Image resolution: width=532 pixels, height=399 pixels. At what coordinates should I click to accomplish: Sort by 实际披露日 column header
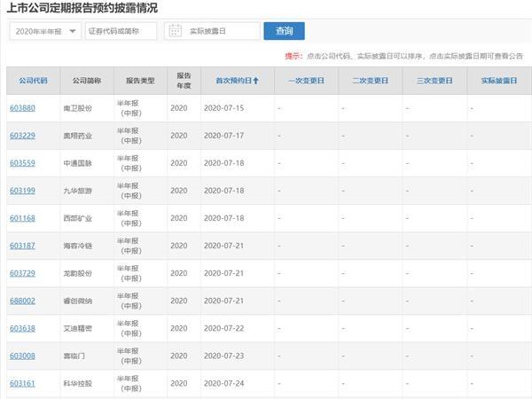pos(498,81)
